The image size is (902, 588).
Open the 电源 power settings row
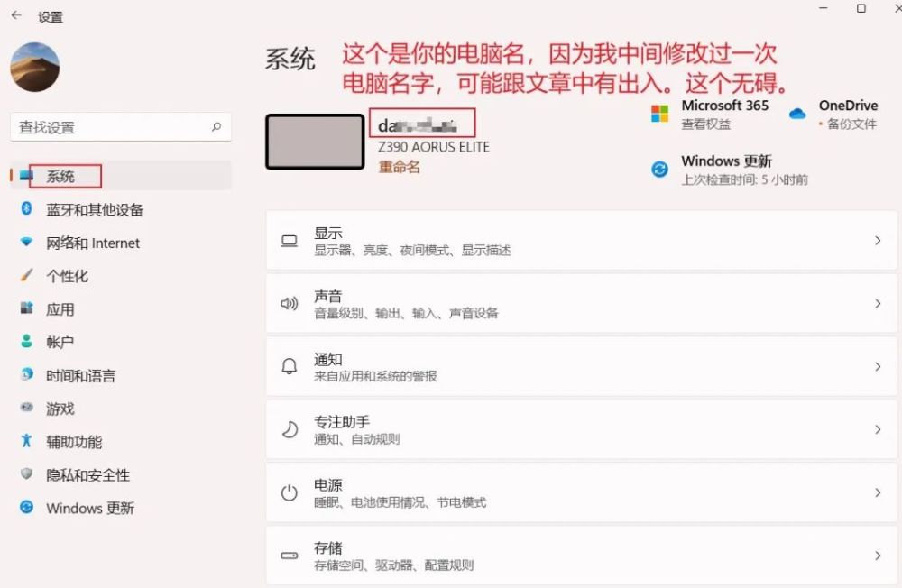point(582,492)
